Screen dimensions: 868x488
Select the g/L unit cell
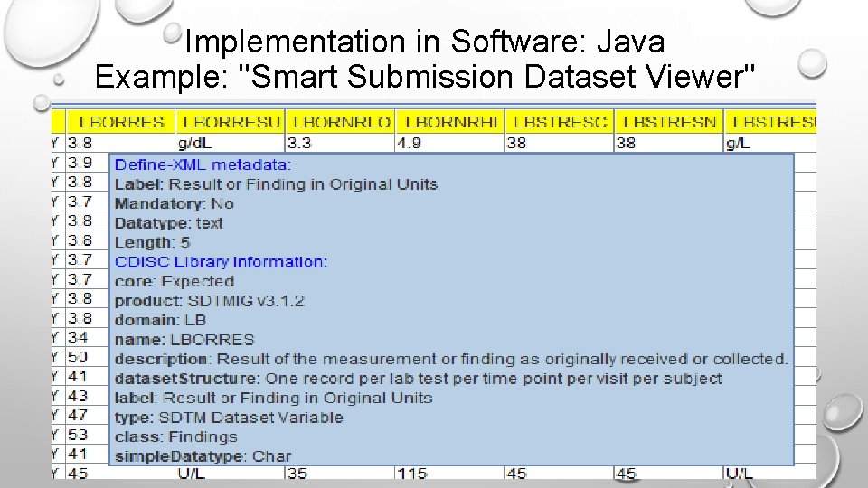coord(770,144)
